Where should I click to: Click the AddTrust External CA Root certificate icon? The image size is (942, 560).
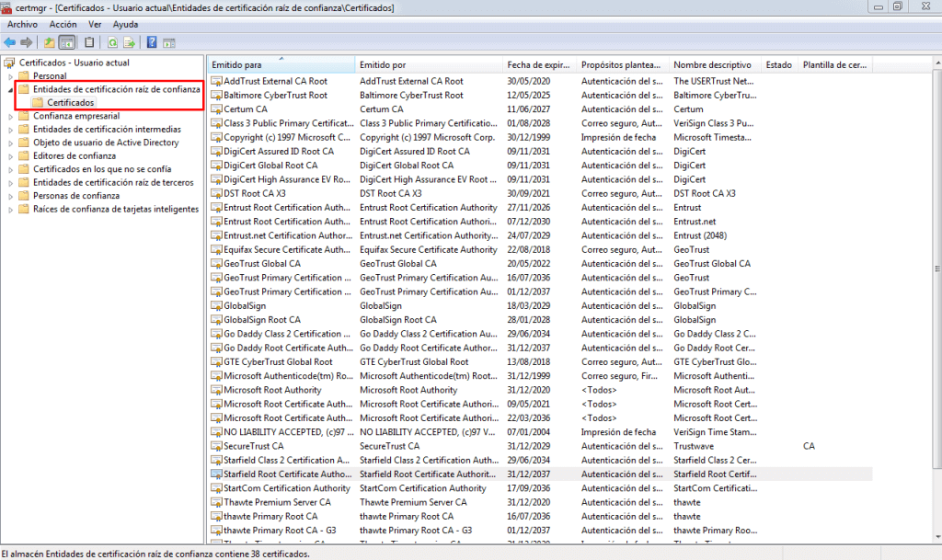216,81
